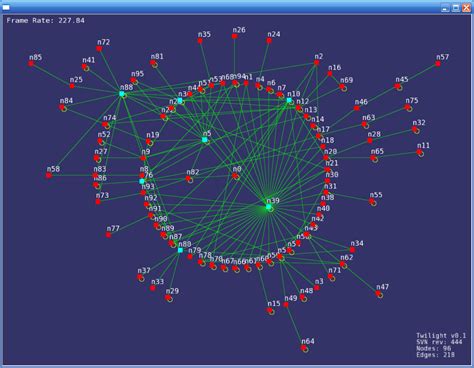The width and height of the screenshot is (474, 368).
Task: Select node n75
Action: click(407, 107)
